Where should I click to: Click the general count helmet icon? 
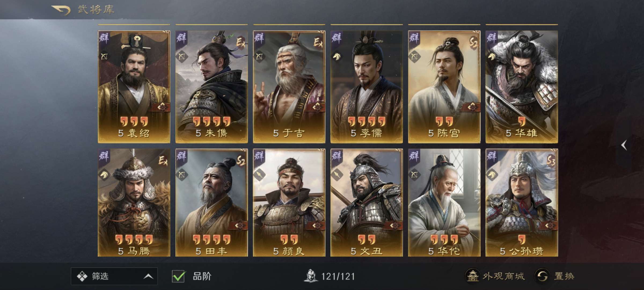tap(310, 276)
